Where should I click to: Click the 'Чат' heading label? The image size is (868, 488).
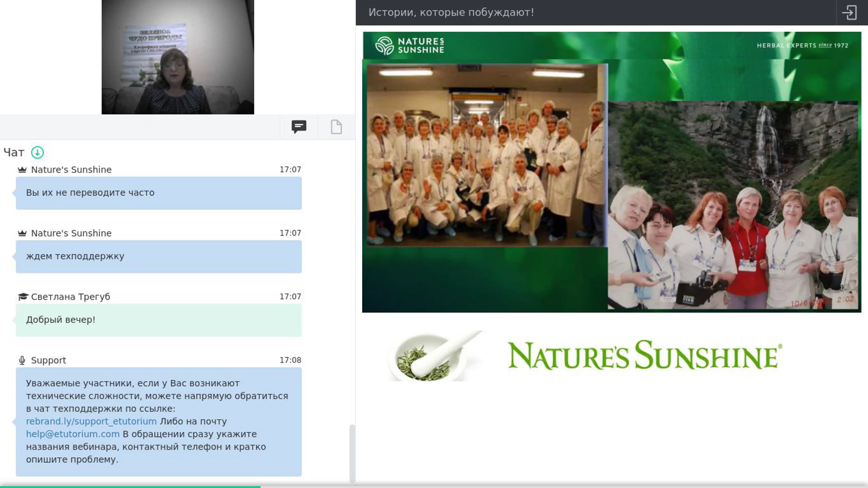click(14, 153)
